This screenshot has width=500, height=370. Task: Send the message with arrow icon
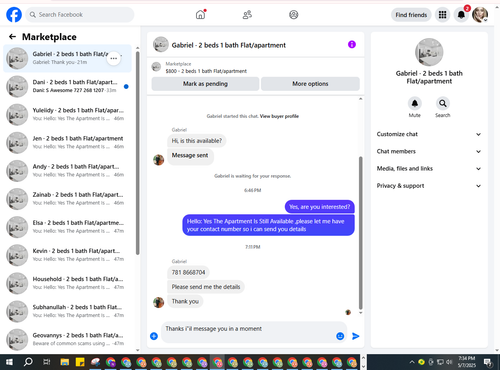[x=356, y=336]
